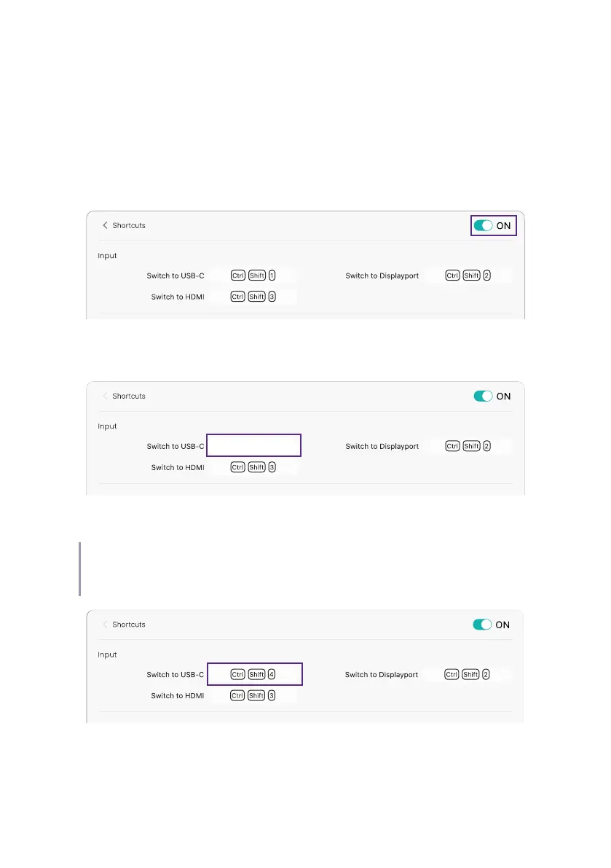Screen dimensions: 611x868
Task: Click the middle panel's Switch to HDMI shortcut field
Action: [x=253, y=467]
